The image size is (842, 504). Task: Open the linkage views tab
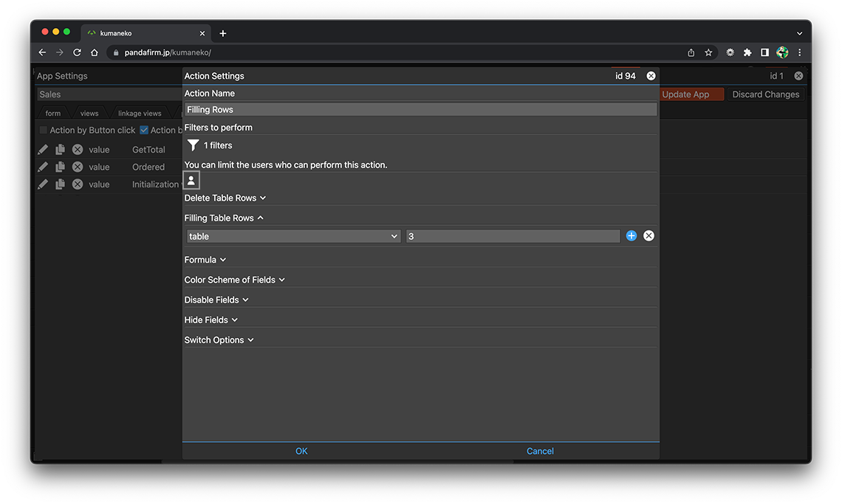coord(140,114)
